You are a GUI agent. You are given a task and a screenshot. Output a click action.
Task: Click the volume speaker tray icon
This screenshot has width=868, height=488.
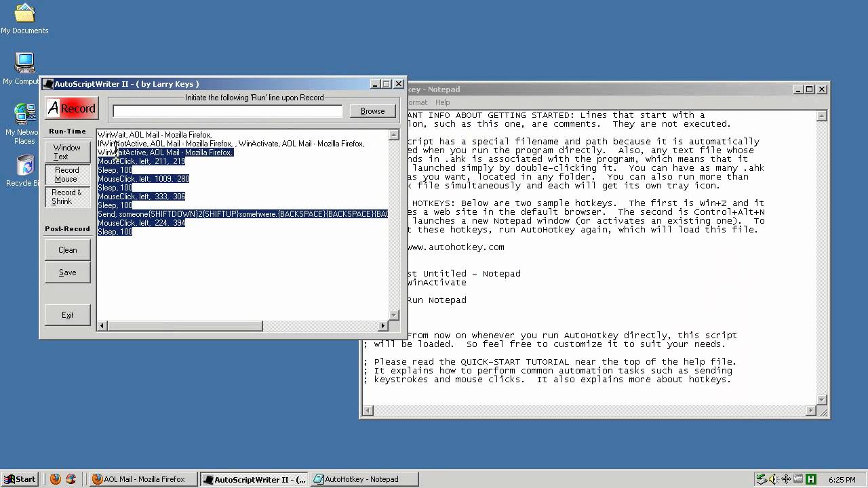(x=774, y=479)
